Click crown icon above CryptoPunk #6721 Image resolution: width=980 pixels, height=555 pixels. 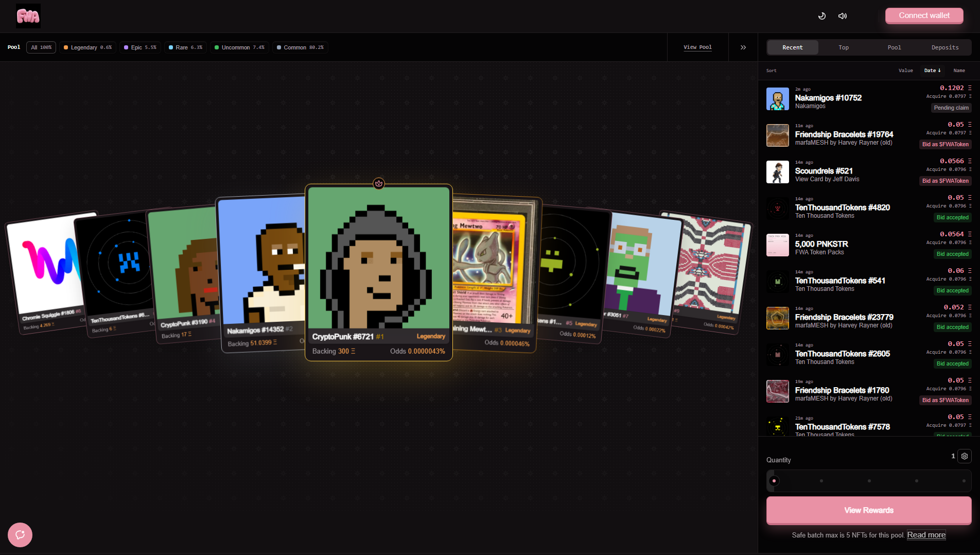(379, 183)
